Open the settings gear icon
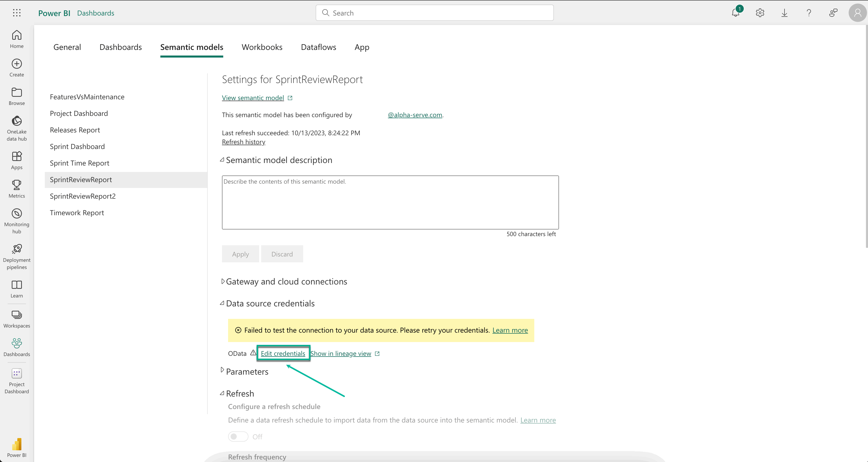868x462 pixels. click(x=760, y=13)
